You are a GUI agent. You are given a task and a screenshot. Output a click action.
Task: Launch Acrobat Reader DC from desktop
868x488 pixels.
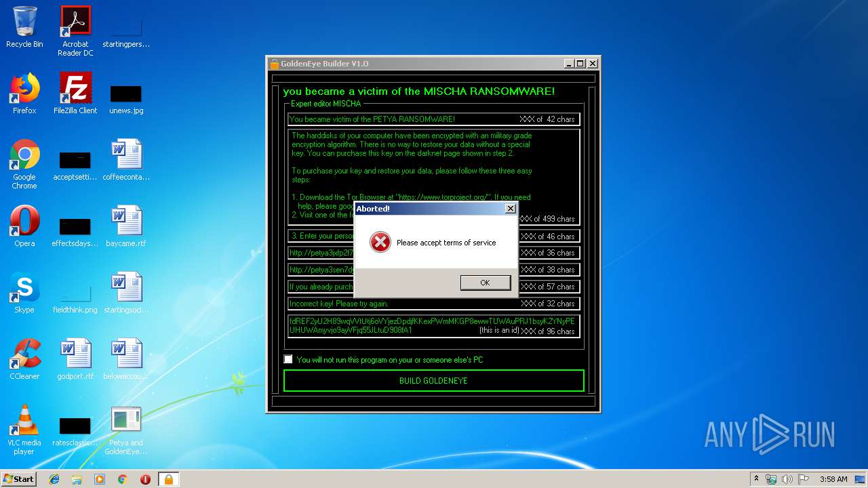click(75, 31)
